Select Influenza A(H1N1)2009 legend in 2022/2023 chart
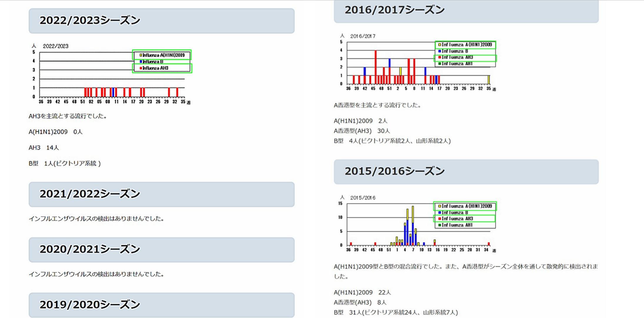This screenshot has height=318, width=644. tap(162, 55)
